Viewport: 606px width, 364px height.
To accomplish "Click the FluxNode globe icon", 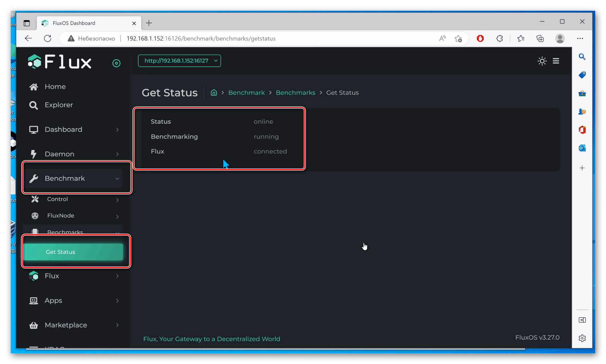I will pyautogui.click(x=35, y=216).
